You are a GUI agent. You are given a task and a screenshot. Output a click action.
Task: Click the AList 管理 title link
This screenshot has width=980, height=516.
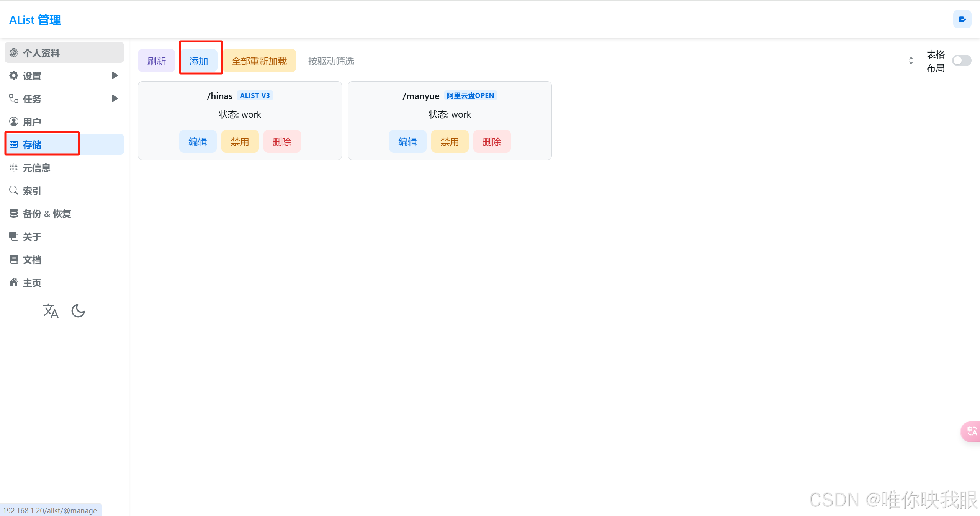35,20
